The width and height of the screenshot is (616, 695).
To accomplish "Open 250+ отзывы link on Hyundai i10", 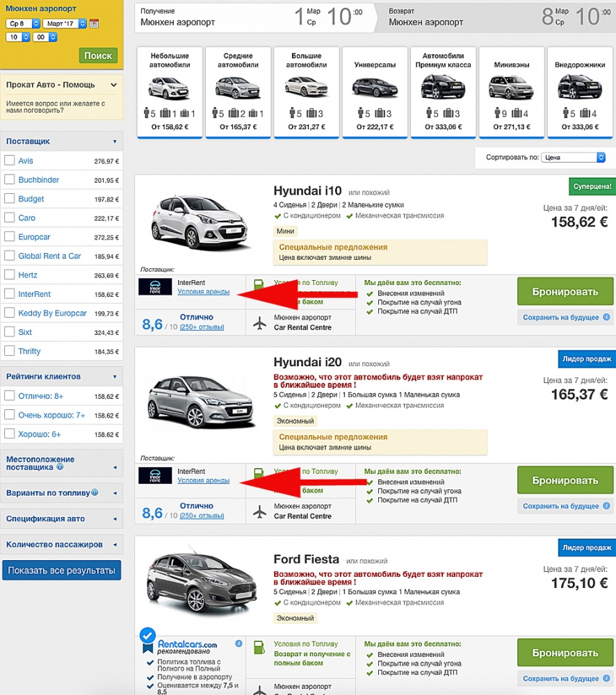I will 202,327.
